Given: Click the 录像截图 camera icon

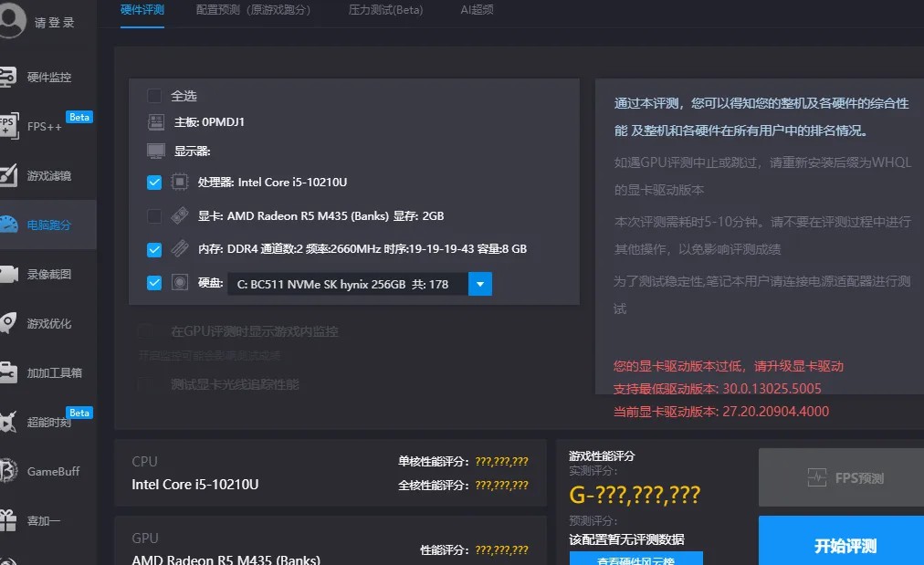Looking at the screenshot, I should pos(9,275).
